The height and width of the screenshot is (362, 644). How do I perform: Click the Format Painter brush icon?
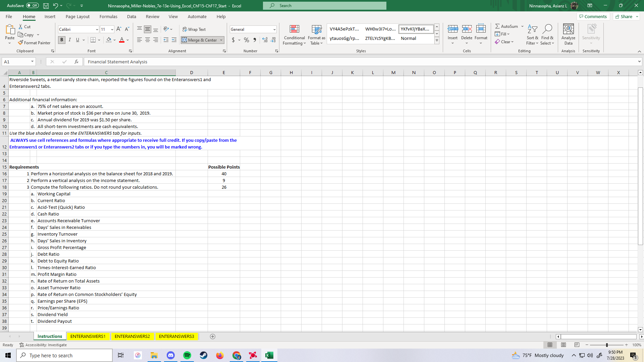pos(21,43)
